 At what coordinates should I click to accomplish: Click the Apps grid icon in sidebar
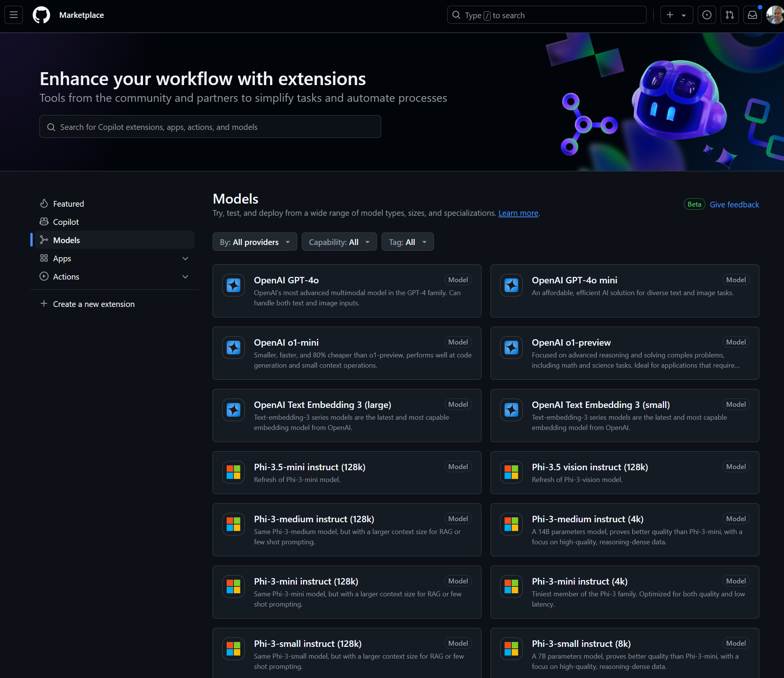[44, 258]
